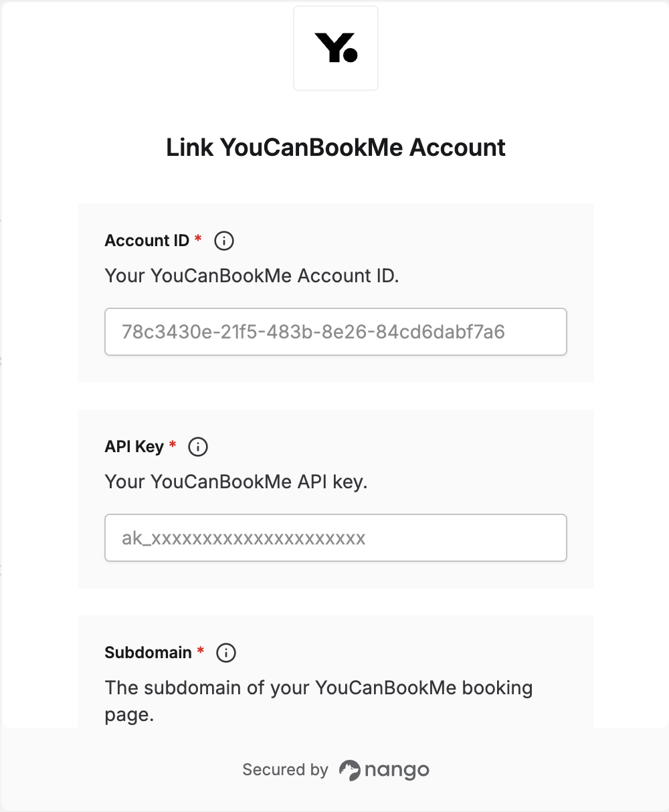Focus the Account ID input field
This screenshot has height=812, width=669.
tap(336, 332)
